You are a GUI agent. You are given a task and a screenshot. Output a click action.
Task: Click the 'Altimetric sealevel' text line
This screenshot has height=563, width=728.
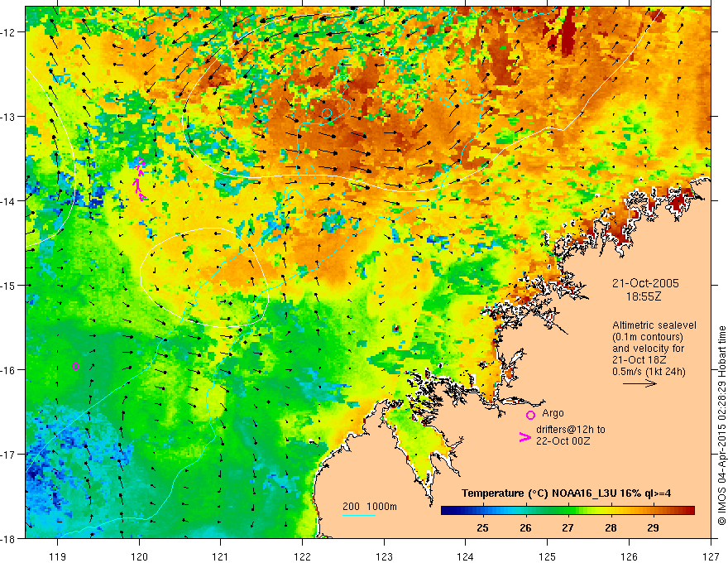click(654, 325)
